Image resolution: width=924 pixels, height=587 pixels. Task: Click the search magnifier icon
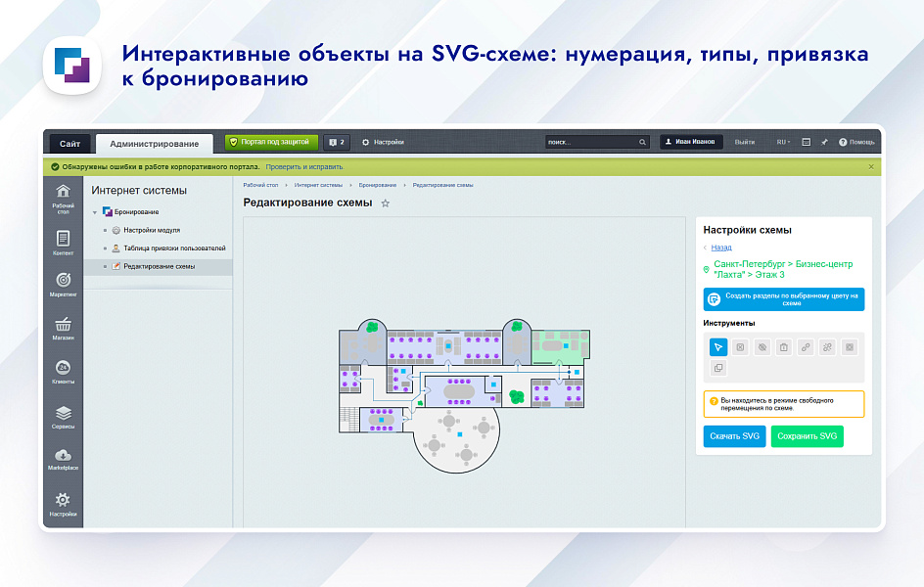pos(642,142)
